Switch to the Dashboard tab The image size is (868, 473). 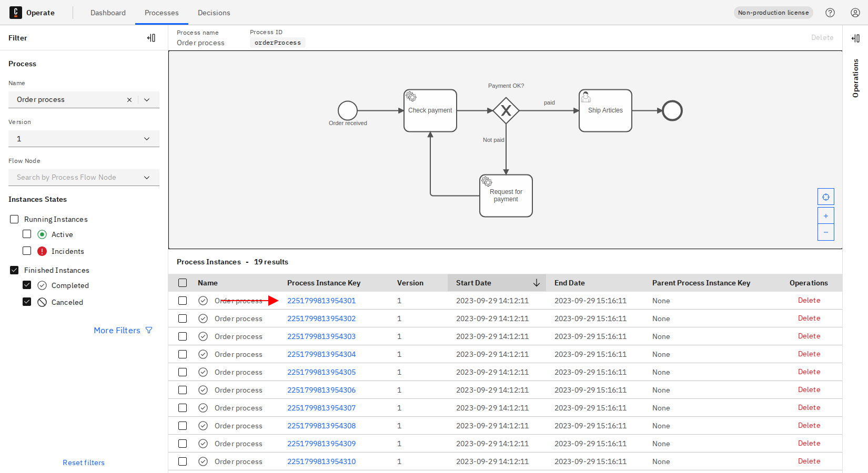tap(108, 12)
